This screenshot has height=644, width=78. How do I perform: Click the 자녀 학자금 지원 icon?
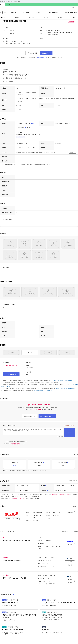[x=68, y=244]
